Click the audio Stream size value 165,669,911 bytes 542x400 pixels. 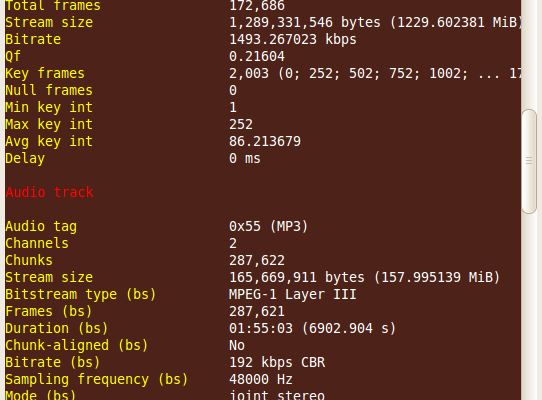[297, 277]
